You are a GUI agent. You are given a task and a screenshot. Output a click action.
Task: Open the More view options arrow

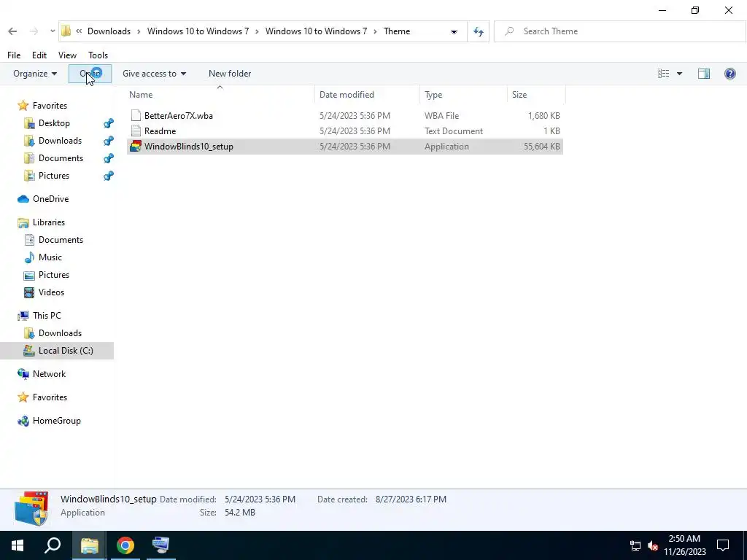tap(679, 74)
